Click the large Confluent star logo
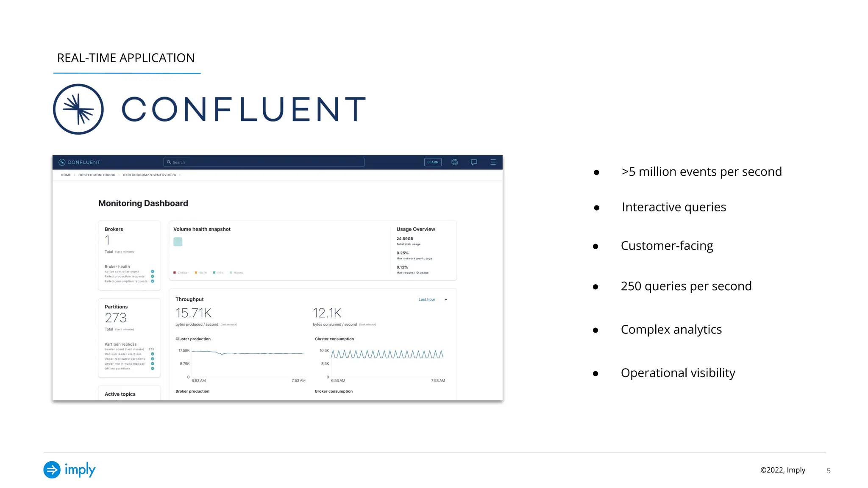 (78, 109)
